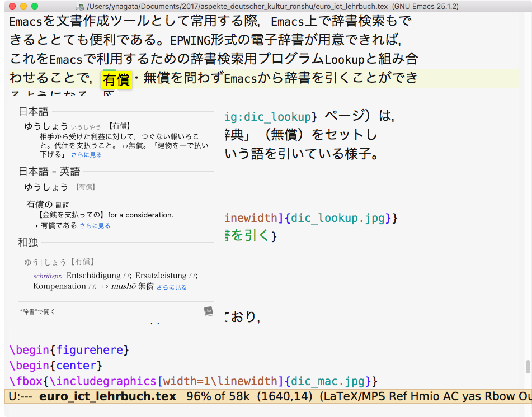Select the 和独 section header

pos(28,242)
